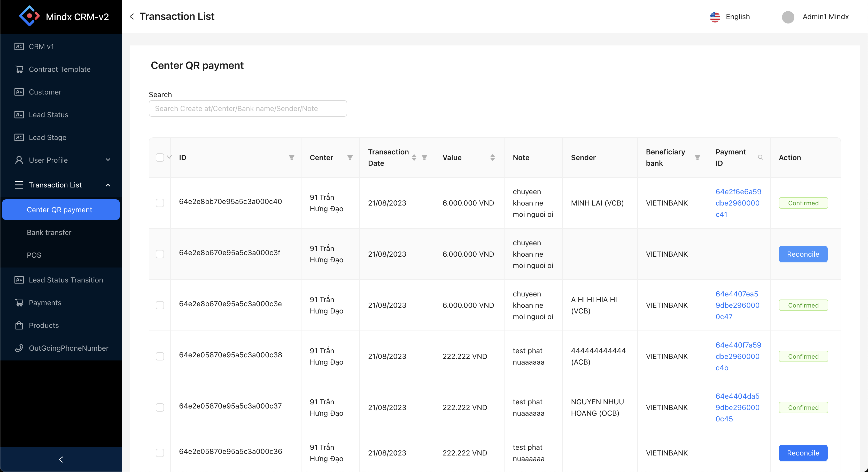Open payment ID link 64e2f6e6a59dbe2960000c41
This screenshot has width=868, height=472.
738,203
